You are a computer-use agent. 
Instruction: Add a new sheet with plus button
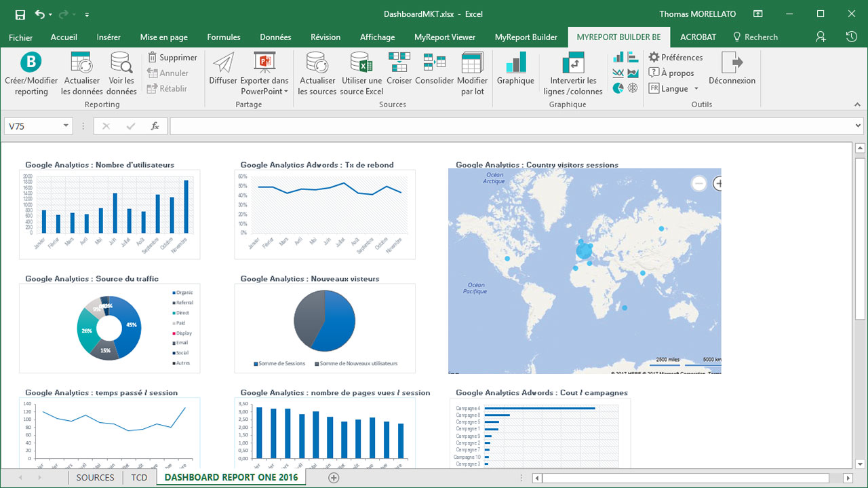point(334,477)
